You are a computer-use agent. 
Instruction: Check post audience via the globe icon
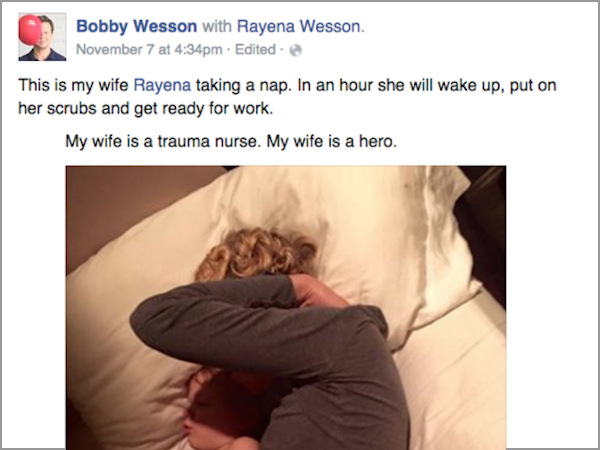[295, 50]
